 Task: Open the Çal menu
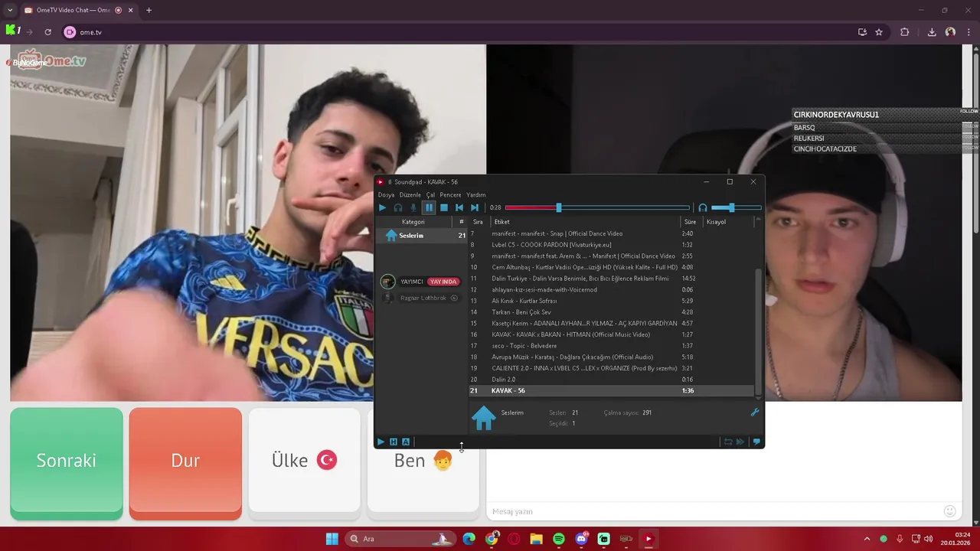point(430,194)
